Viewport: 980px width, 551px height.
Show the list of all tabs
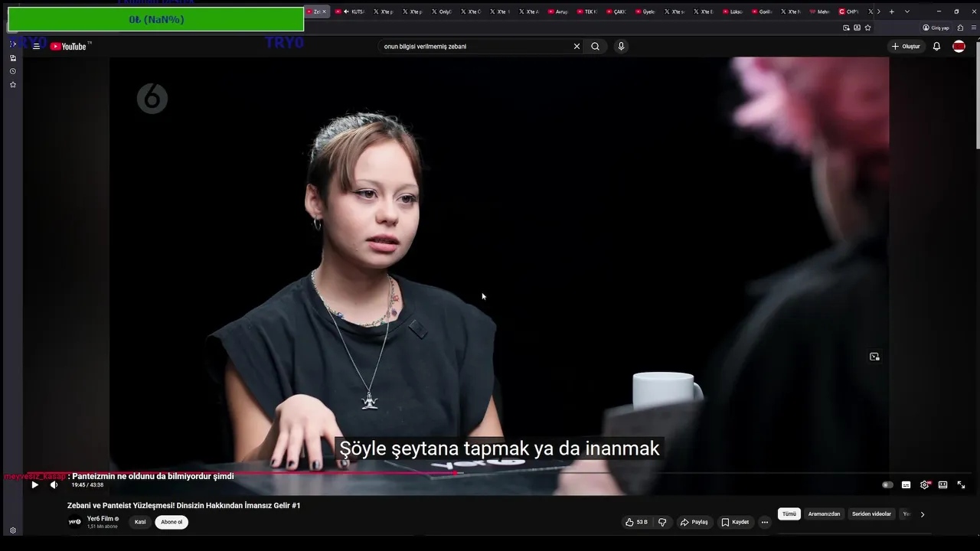[x=907, y=11]
